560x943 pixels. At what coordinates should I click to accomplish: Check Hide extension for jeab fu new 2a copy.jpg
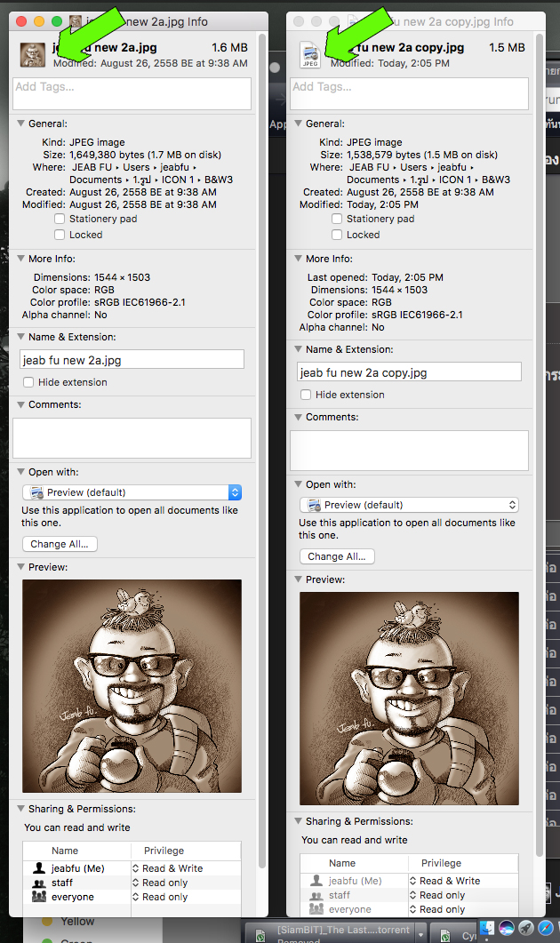click(x=306, y=396)
